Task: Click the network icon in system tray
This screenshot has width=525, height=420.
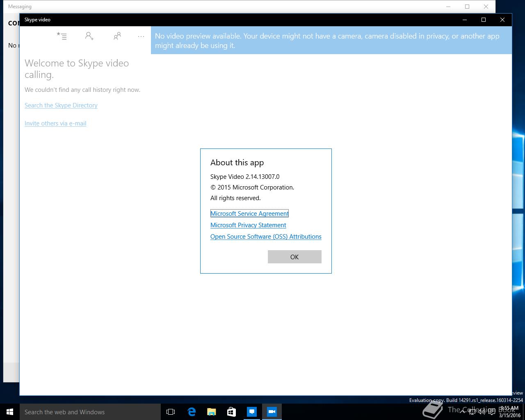Action: click(x=472, y=412)
